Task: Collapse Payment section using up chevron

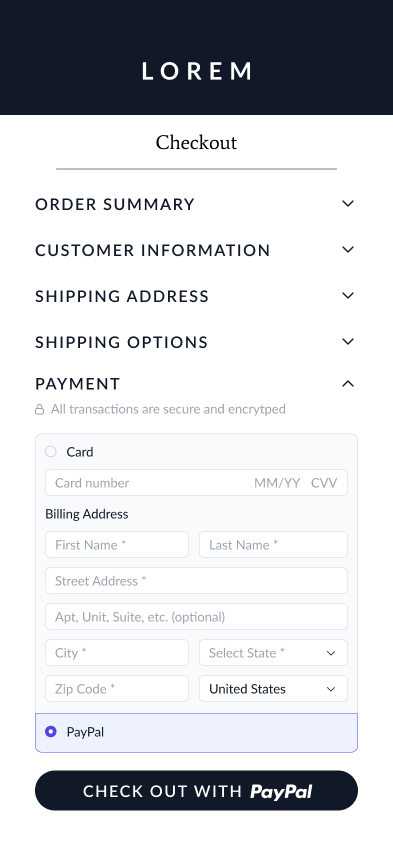Action: [x=348, y=384]
